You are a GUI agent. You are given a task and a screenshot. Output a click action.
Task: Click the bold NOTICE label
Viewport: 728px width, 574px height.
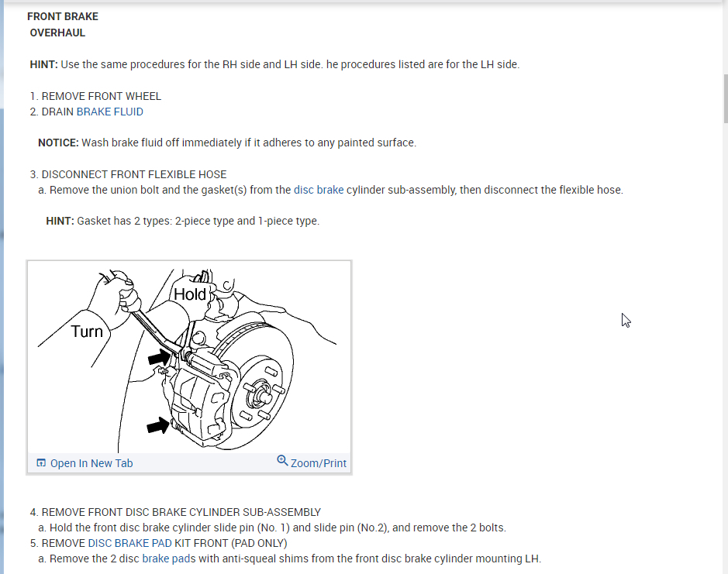click(x=58, y=143)
